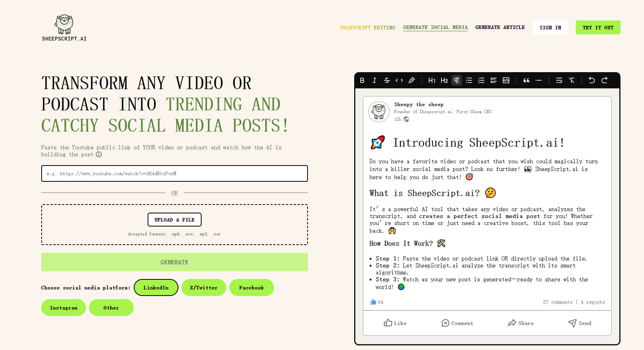Click the YouTube link input field
The height and width of the screenshot is (350, 644).
coord(174,173)
